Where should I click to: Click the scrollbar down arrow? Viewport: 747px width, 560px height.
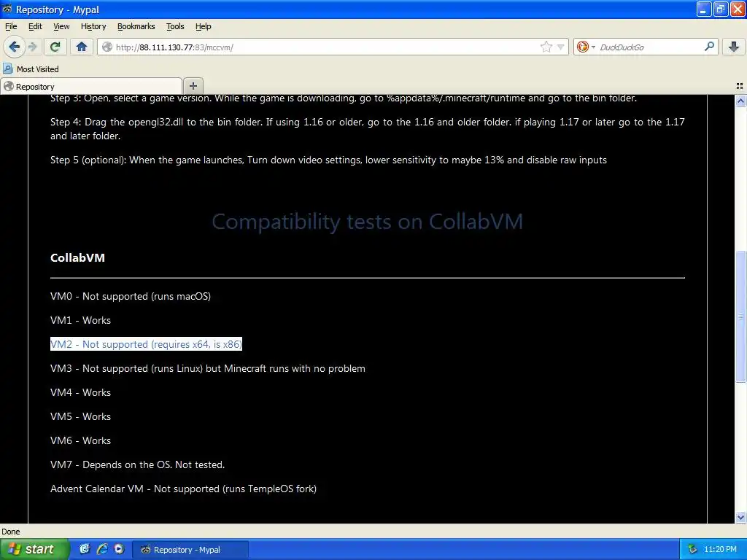click(x=740, y=517)
